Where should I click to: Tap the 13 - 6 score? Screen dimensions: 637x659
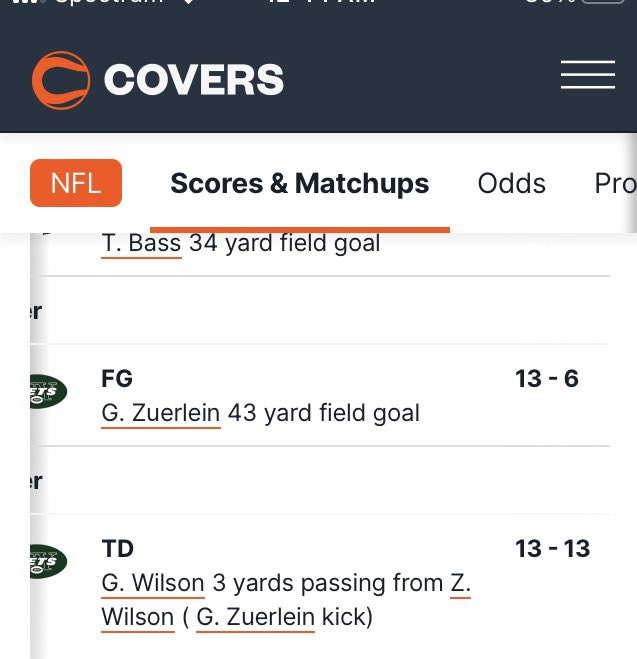click(546, 379)
